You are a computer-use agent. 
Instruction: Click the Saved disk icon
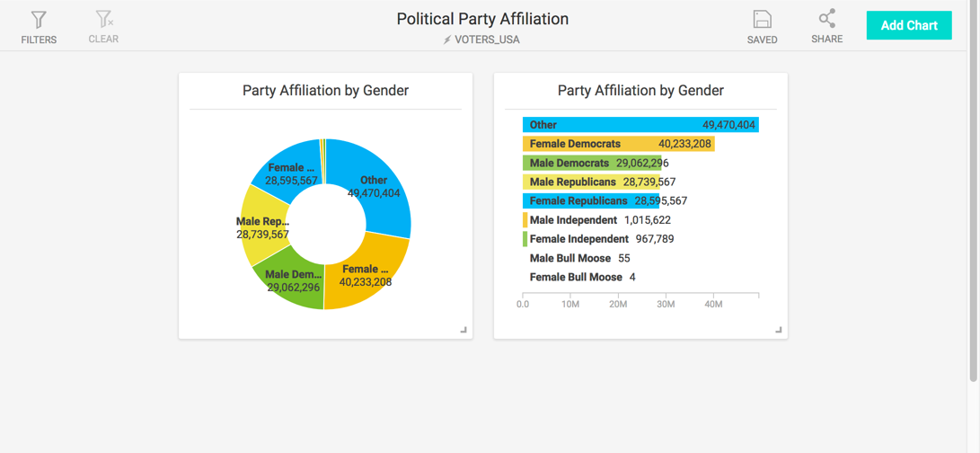[x=762, y=20]
